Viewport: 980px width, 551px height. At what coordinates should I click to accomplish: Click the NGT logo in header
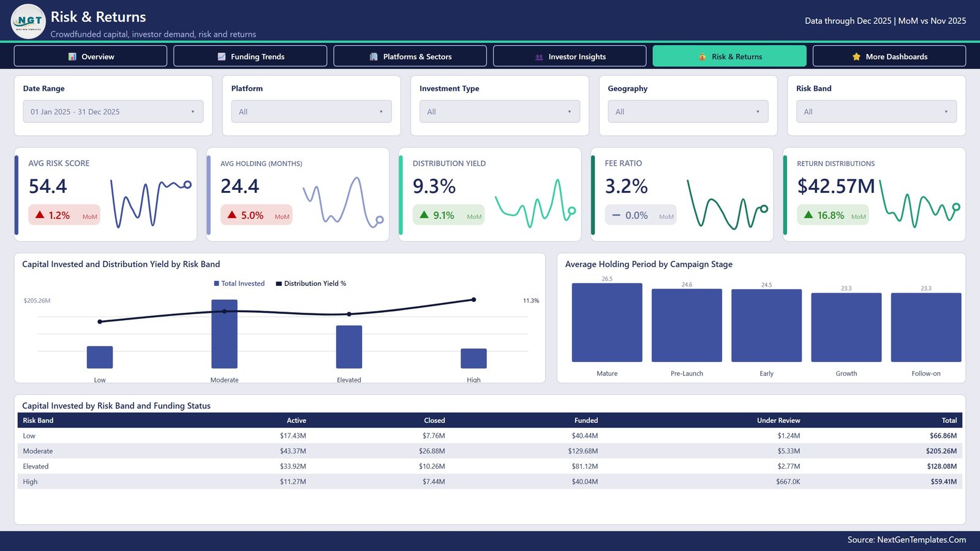point(28,21)
